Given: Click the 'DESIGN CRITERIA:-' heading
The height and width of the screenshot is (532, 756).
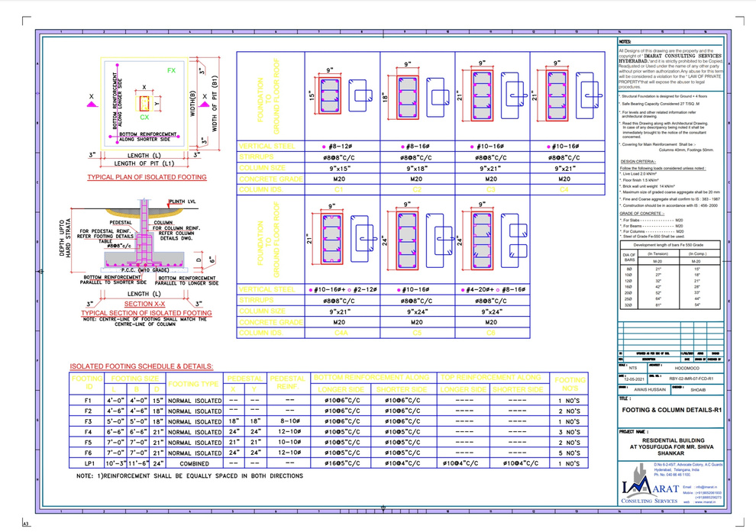Looking at the screenshot, I should 638,161.
